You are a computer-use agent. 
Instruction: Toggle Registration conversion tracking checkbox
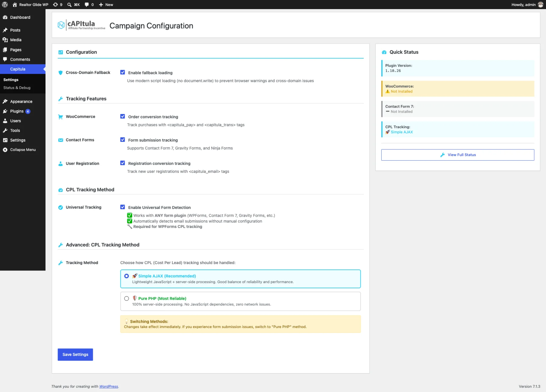tap(123, 163)
